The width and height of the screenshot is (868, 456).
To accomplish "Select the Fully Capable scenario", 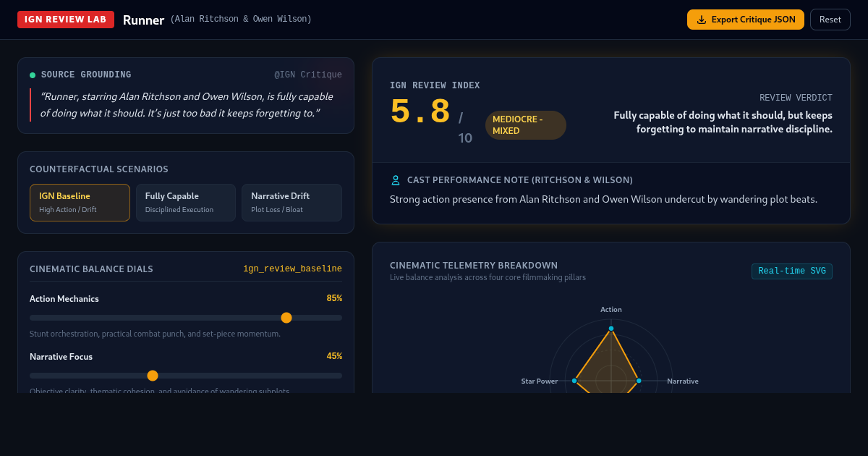I will point(186,203).
